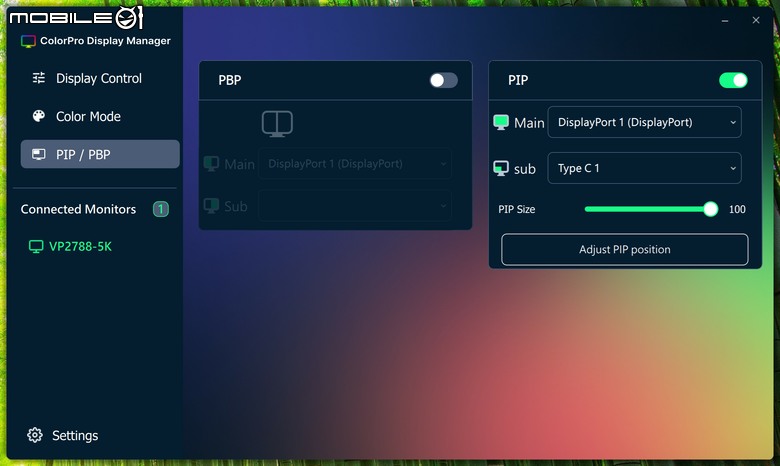Open Settings in the sidebar
780x466 pixels.
click(x=75, y=436)
